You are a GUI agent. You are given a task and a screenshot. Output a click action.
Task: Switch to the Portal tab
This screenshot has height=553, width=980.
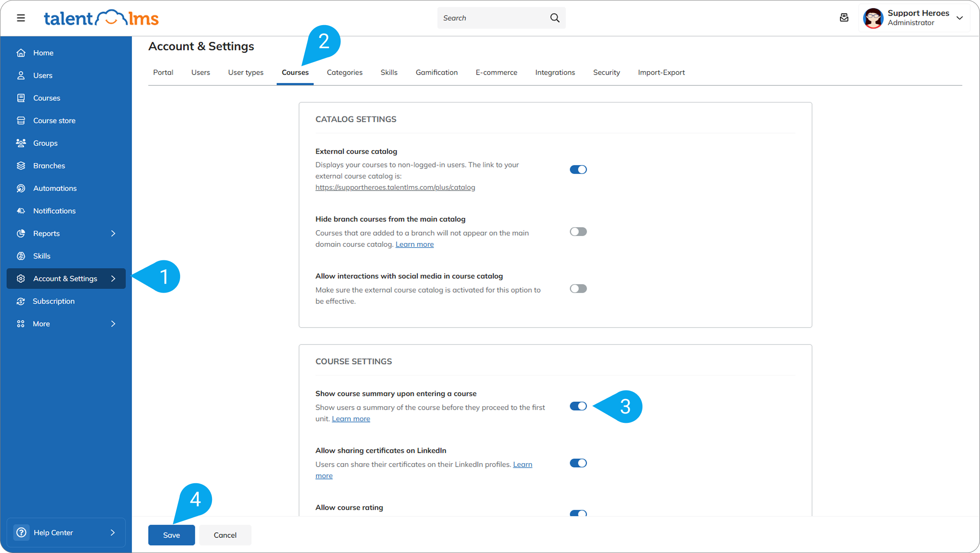(x=163, y=72)
